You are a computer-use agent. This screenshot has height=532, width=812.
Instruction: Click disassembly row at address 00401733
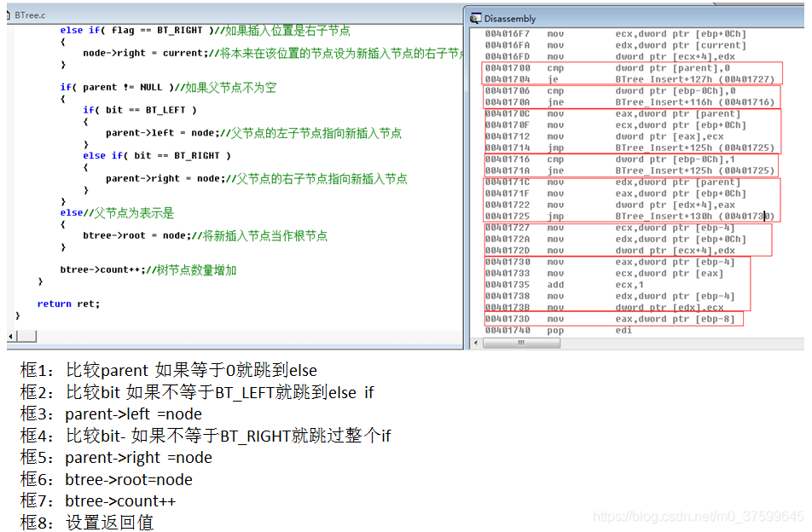[x=605, y=273]
